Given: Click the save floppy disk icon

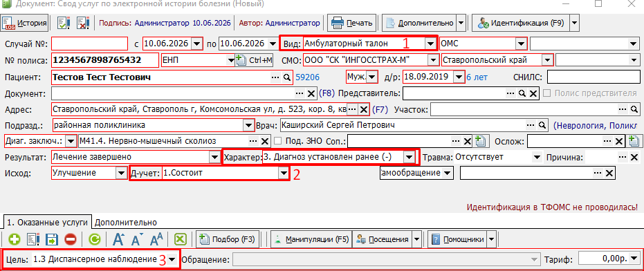Looking at the screenshot, I should tap(51, 240).
